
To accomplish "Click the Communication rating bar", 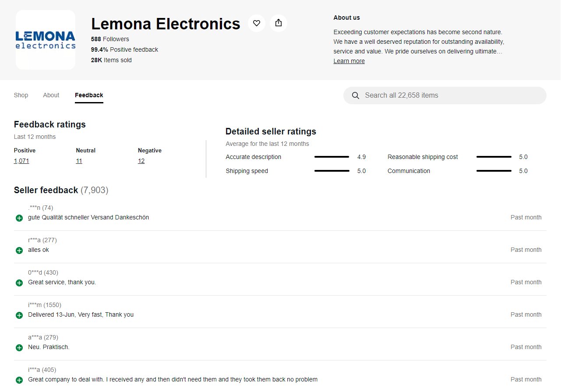I will click(x=494, y=171).
